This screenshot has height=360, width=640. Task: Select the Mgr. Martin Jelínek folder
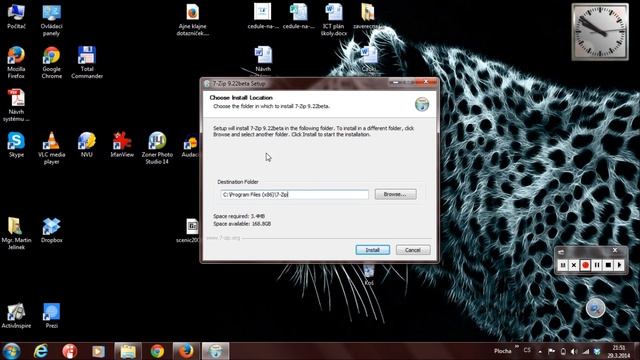(x=16, y=233)
